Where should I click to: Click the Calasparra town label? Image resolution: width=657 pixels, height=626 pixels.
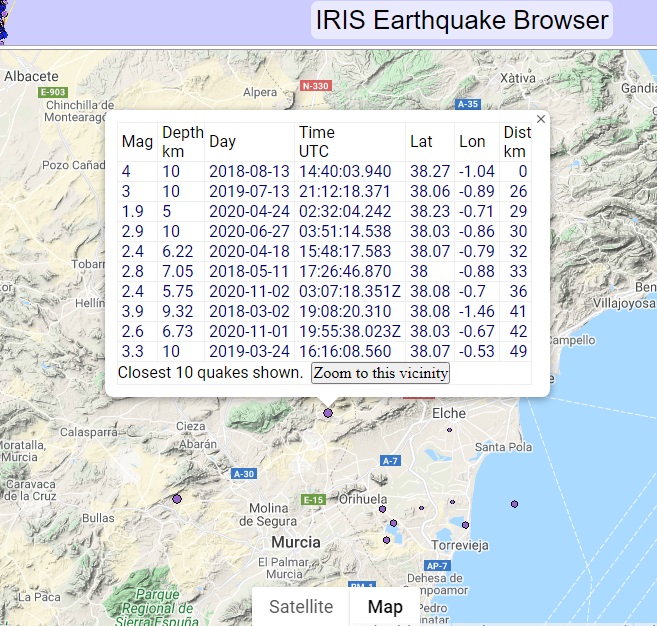coord(89,432)
